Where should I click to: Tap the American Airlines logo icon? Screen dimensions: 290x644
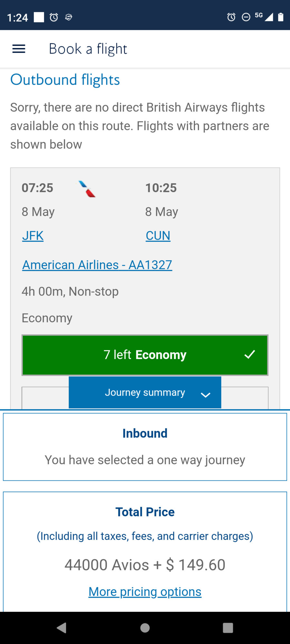tap(87, 189)
